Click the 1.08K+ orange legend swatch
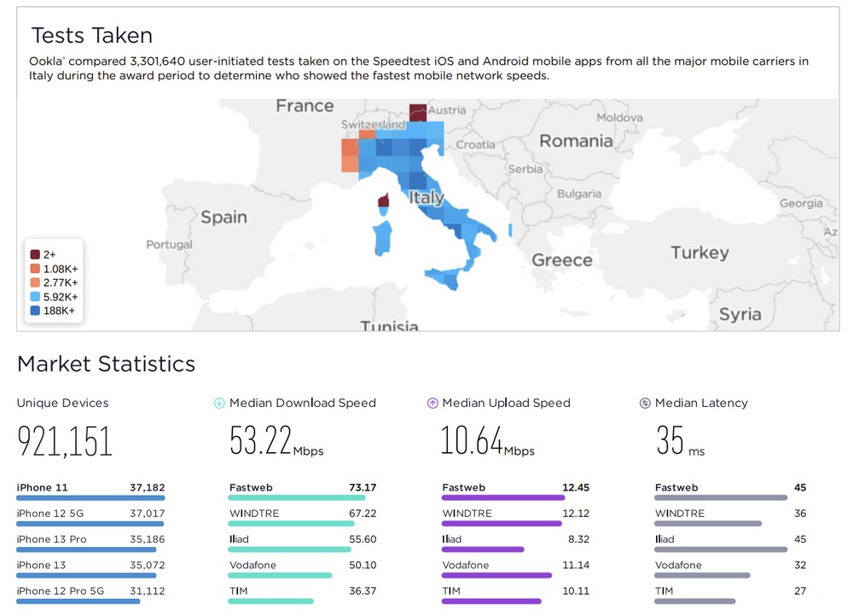 [x=35, y=269]
